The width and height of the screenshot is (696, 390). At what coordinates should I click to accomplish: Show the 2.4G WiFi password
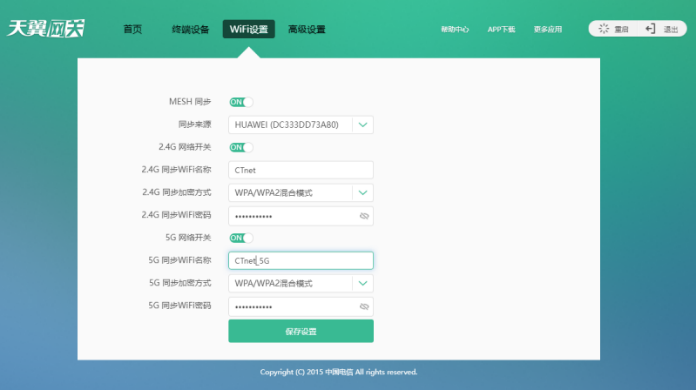[364, 216]
